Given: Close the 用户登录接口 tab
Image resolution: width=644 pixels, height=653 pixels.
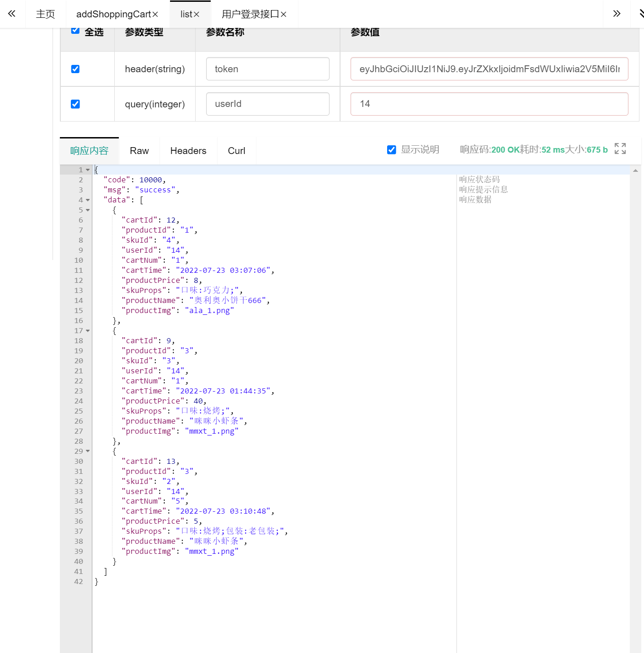Looking at the screenshot, I should pyautogui.click(x=283, y=15).
